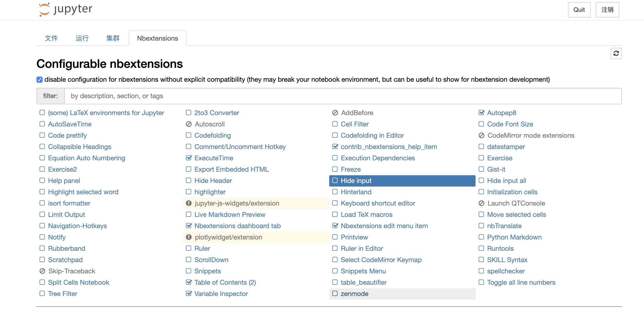Select the Split Cells Notebook extension
The height and width of the screenshot is (314, 644).
click(x=79, y=282)
